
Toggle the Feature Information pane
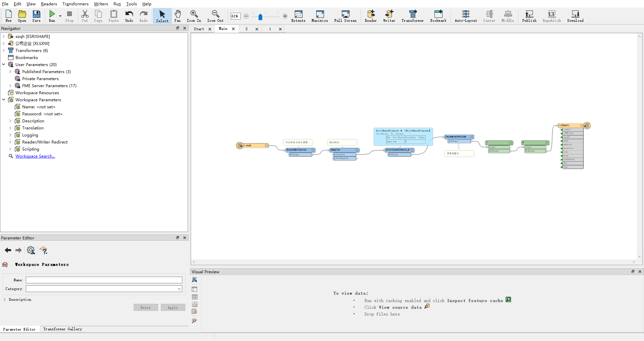point(195,311)
